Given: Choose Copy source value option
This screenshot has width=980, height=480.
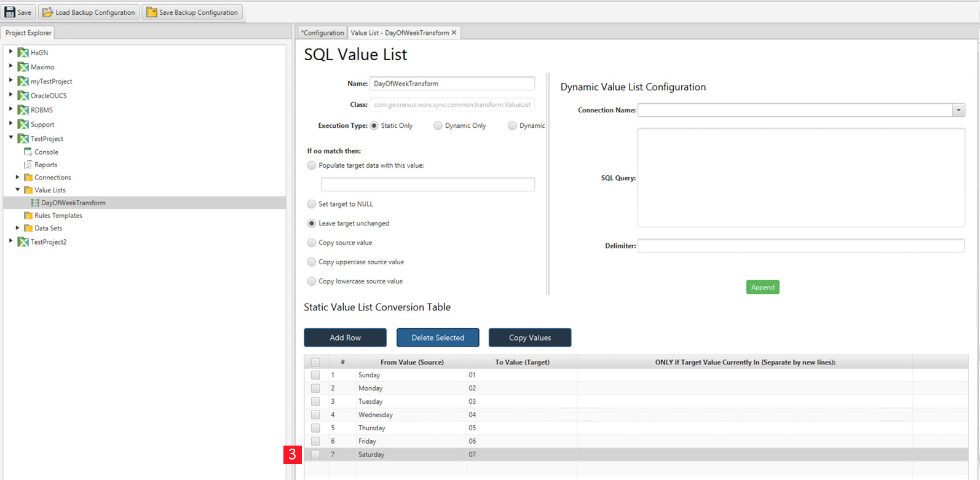Looking at the screenshot, I should (312, 243).
